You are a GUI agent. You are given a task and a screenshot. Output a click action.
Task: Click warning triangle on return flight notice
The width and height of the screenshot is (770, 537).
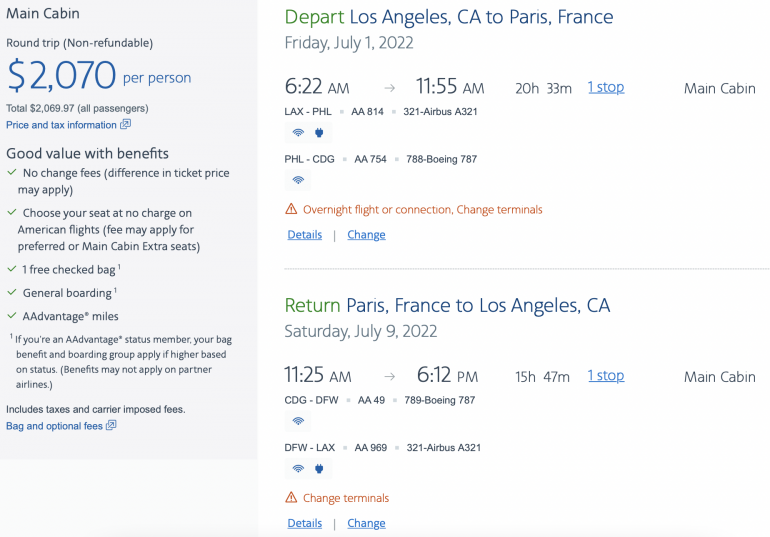pyautogui.click(x=292, y=498)
